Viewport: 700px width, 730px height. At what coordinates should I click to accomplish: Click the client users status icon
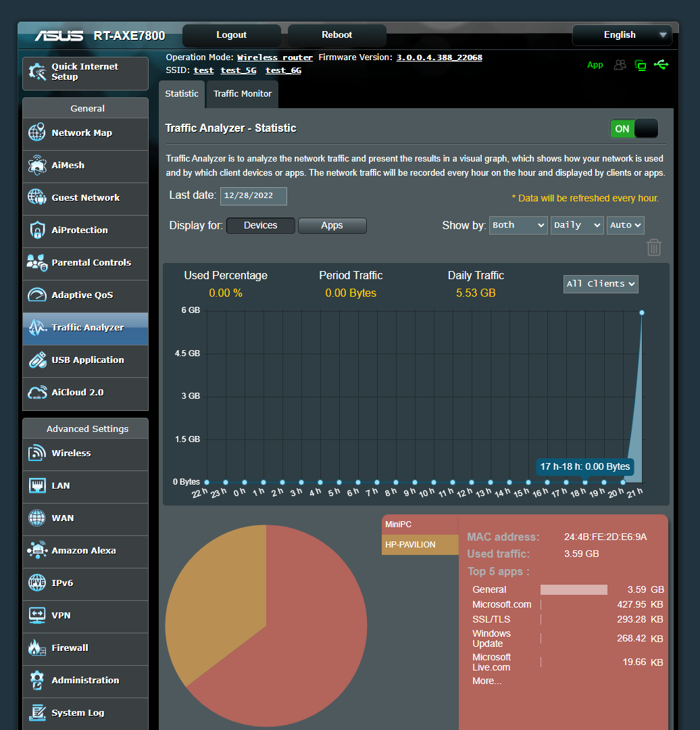[x=620, y=65]
